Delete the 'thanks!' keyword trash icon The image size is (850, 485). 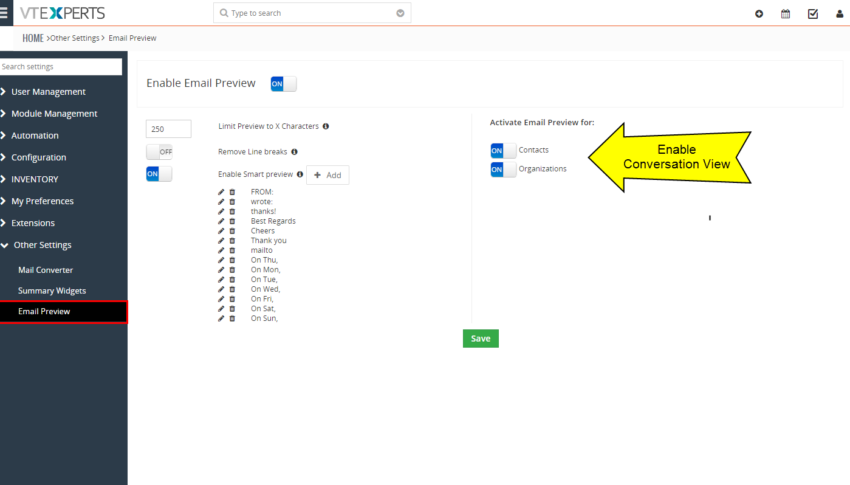pyautogui.click(x=232, y=211)
